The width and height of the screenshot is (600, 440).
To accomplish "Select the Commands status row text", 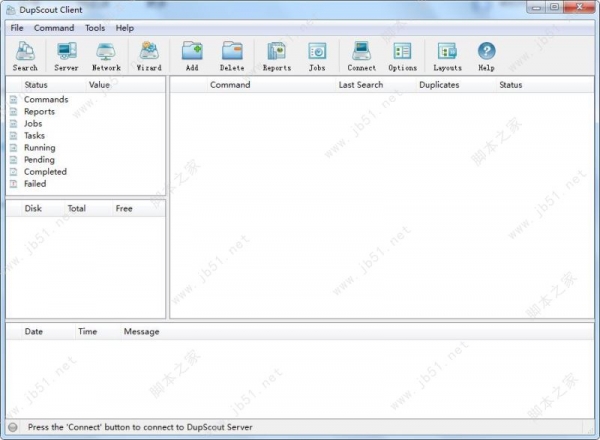I will point(46,99).
